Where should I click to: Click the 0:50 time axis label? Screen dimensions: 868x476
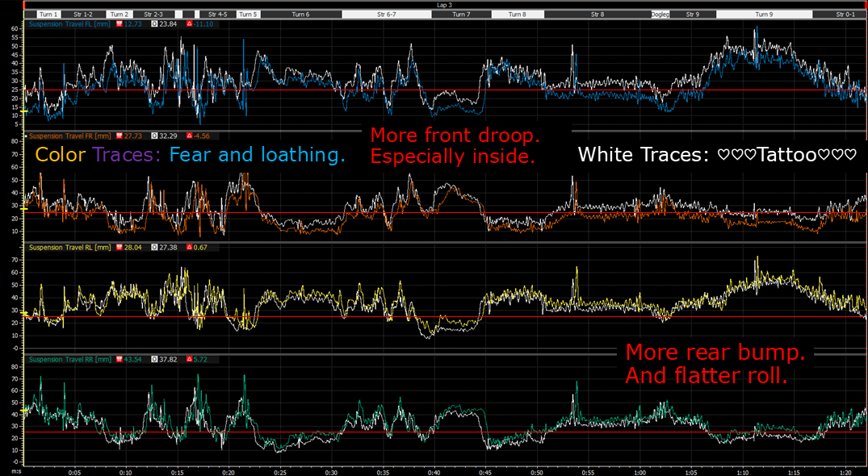pos(537,472)
